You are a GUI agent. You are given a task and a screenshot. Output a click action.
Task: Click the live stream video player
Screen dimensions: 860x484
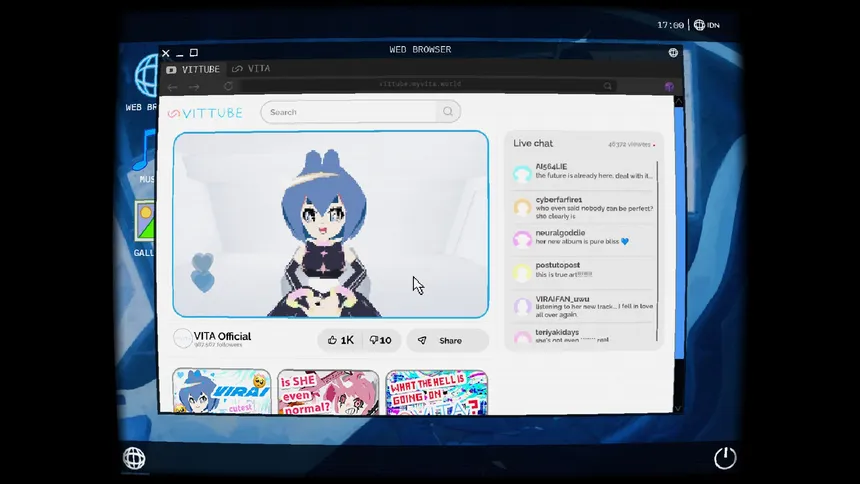331,224
